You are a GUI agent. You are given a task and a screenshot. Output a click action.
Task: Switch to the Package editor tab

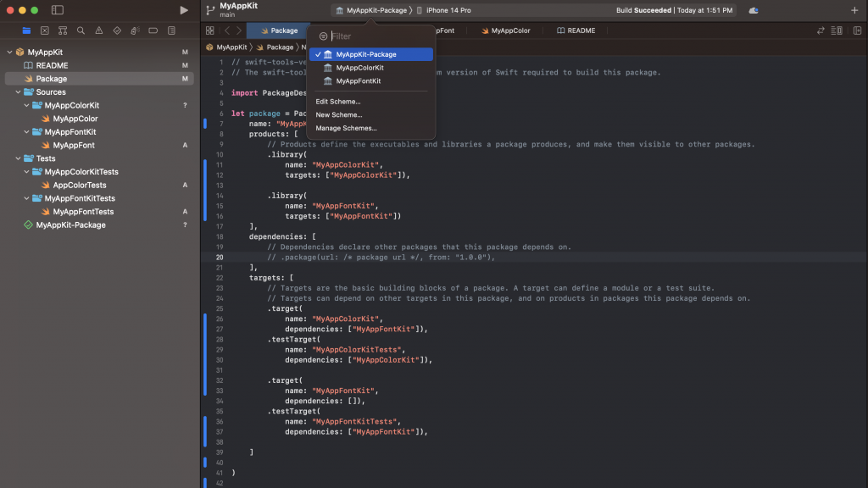pos(279,30)
